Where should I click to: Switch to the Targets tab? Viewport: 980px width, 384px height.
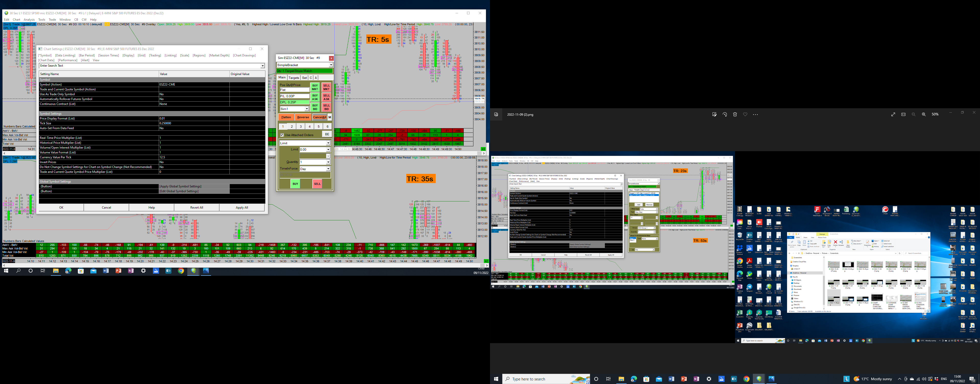tap(294, 78)
